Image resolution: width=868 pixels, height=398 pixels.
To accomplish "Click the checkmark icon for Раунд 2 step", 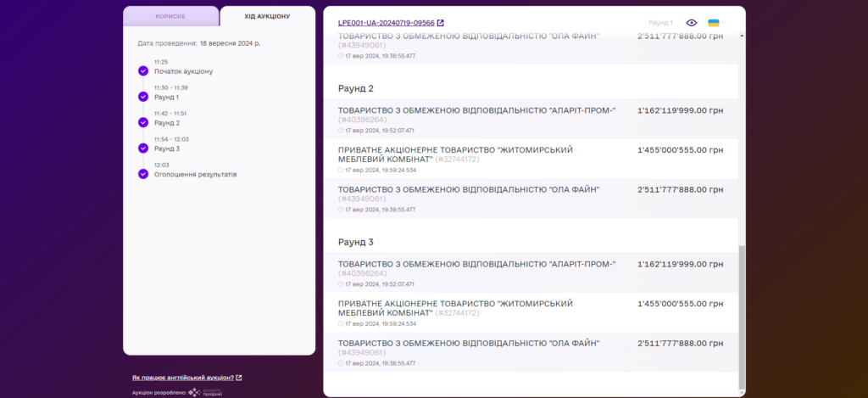I will click(143, 122).
